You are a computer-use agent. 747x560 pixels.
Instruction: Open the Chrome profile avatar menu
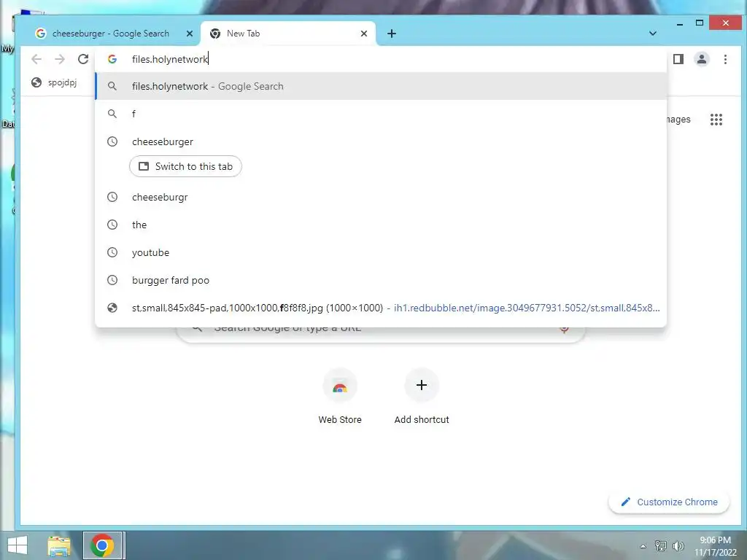[x=701, y=59]
